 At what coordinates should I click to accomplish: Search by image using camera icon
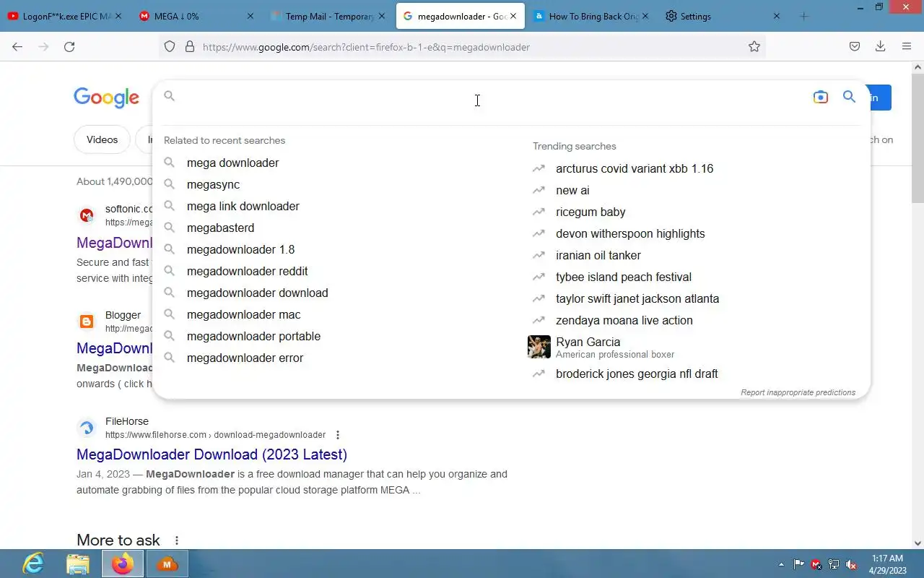pyautogui.click(x=820, y=97)
